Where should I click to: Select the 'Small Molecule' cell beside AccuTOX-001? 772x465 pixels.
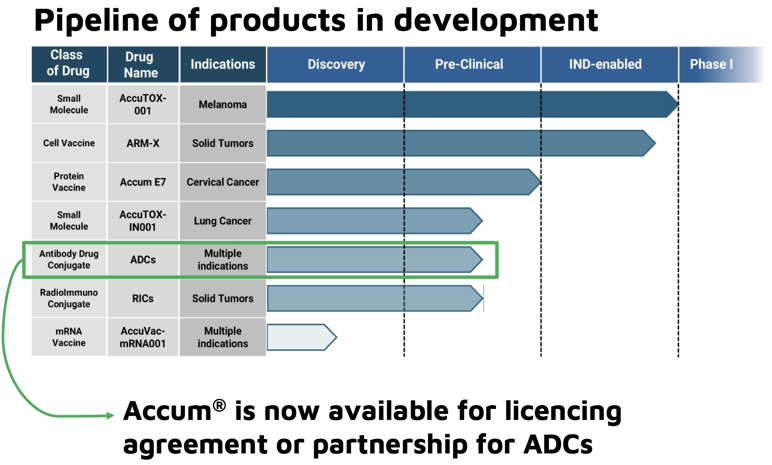69,104
